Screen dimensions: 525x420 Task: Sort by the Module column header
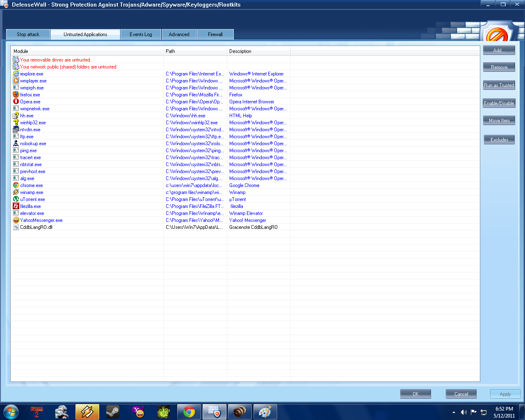pos(87,51)
